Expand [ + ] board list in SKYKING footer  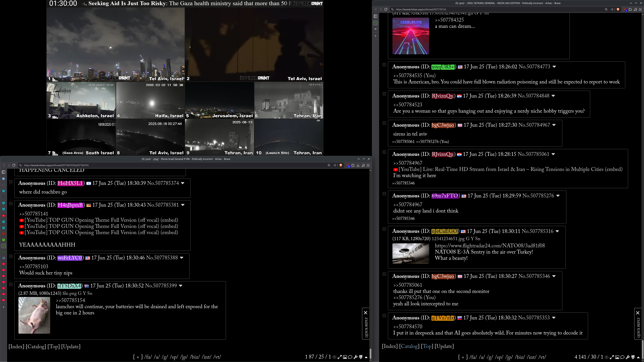click(463, 357)
